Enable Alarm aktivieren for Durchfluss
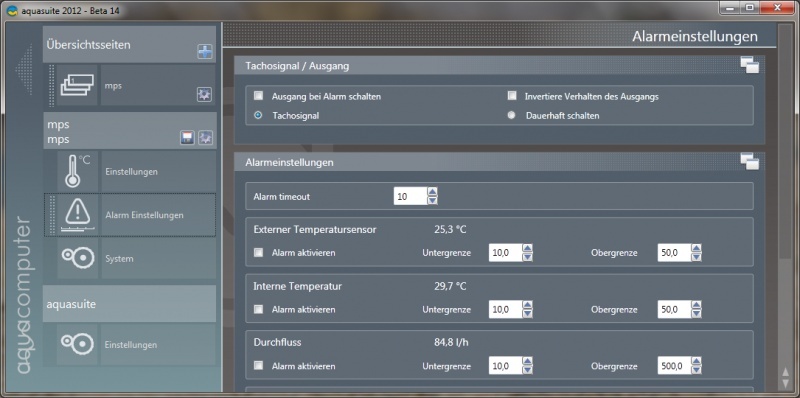 point(259,366)
